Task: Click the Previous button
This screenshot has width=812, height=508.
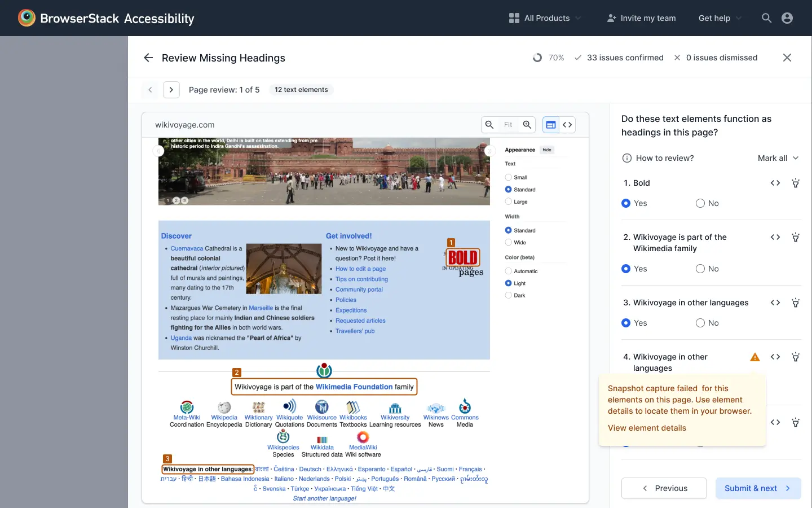Action: [664, 488]
